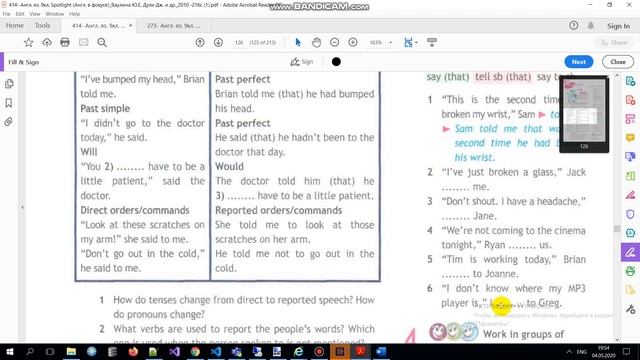This screenshot has width=640, height=360.
Task: Close the Fill & Sign bar
Action: click(618, 62)
